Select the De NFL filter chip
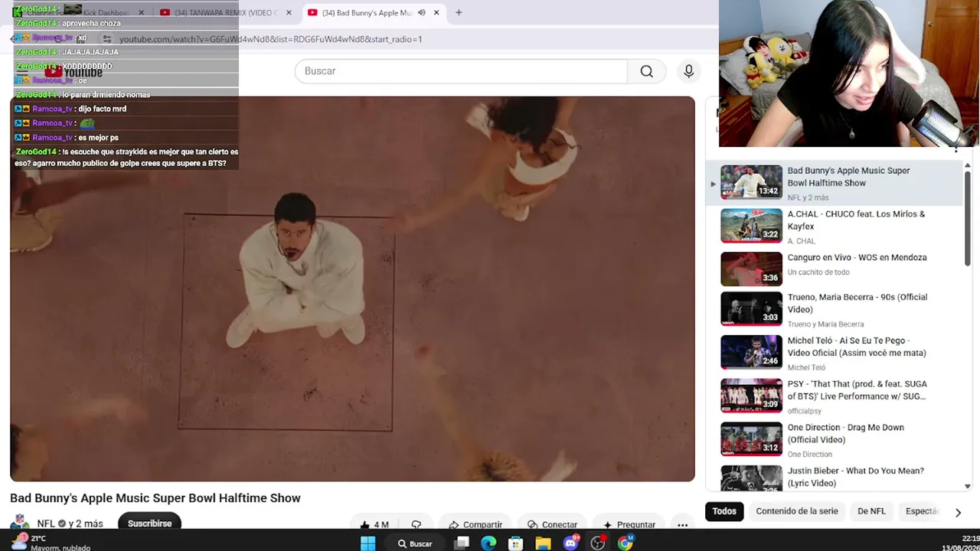980x551 pixels. click(x=871, y=511)
